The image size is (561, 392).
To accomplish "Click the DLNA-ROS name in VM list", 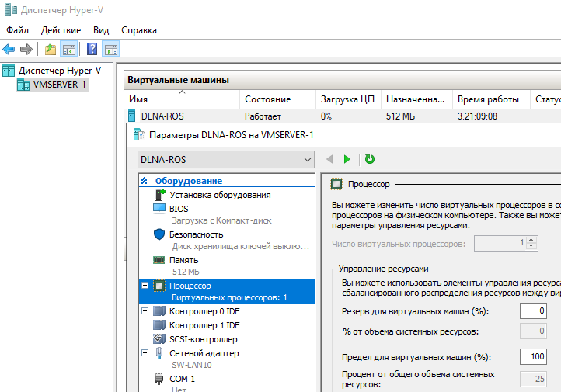I will (x=162, y=116).
